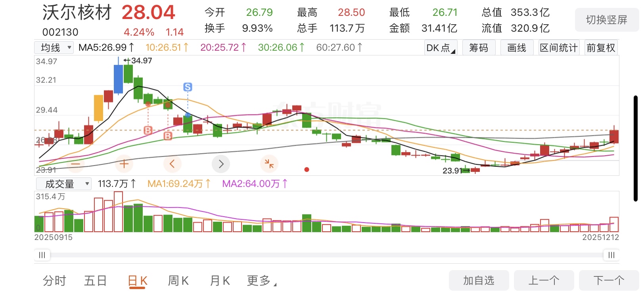Click the zoom-out minus icon on chart
644x297 pixels.
pos(76,164)
